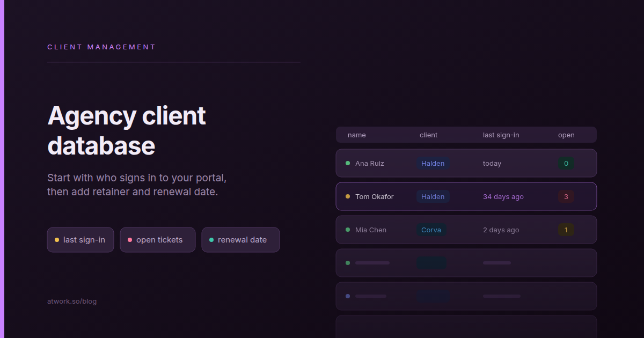This screenshot has width=644, height=338.
Task: Click the green status dot beside Mia Chen
Action: point(348,230)
